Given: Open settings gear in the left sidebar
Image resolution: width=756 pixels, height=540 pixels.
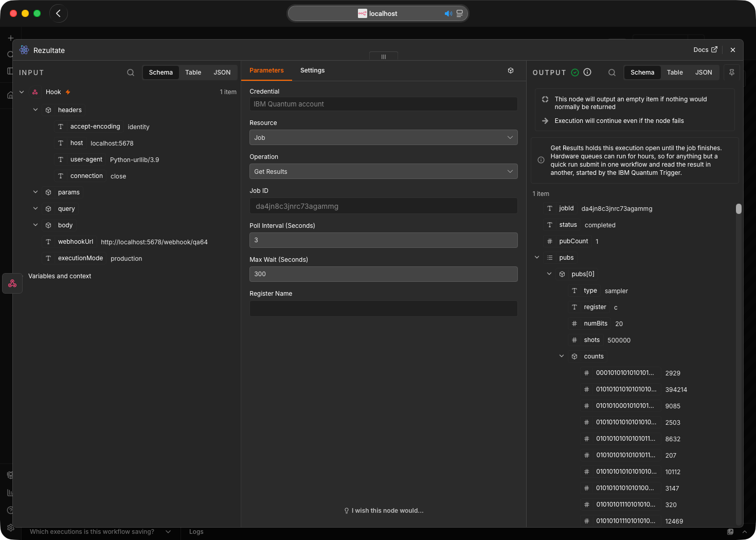Looking at the screenshot, I should (10, 528).
